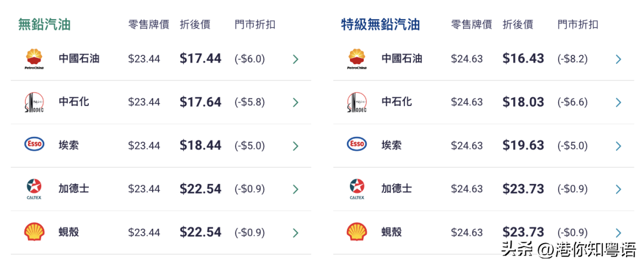
Task: Click Shell logo in 無鉛汽油 list
Action: (35, 232)
